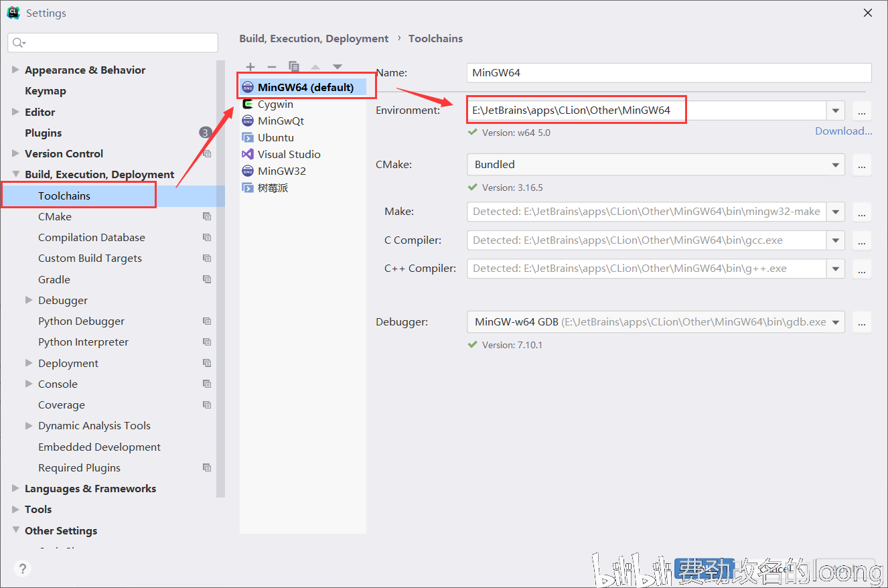
Task: Select the Visual Studio toolchain
Action: (303, 155)
